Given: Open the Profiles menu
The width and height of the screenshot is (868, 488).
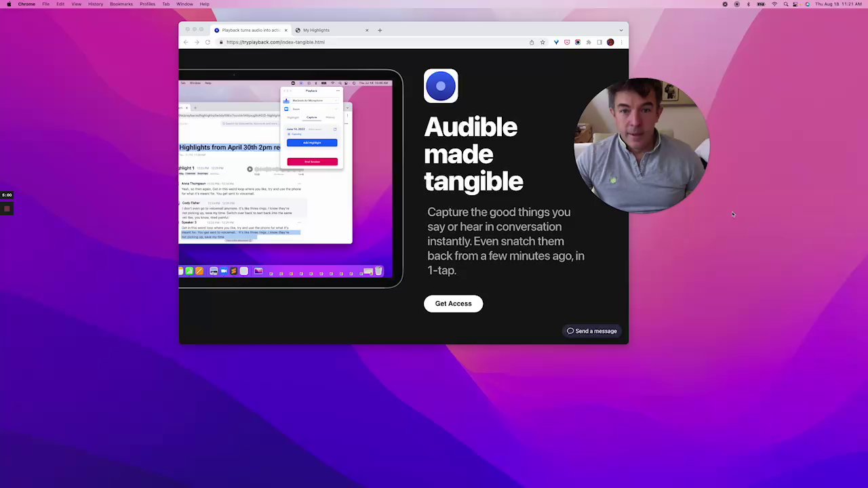Looking at the screenshot, I should click(x=147, y=4).
